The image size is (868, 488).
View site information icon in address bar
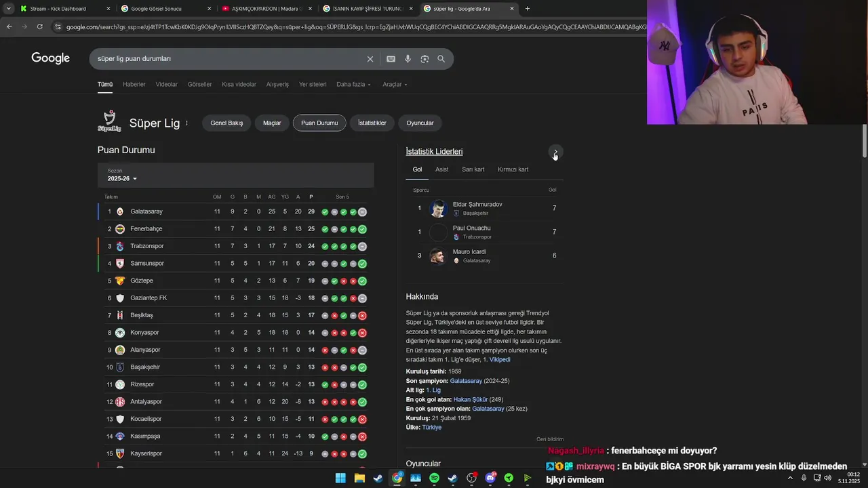[x=58, y=26]
